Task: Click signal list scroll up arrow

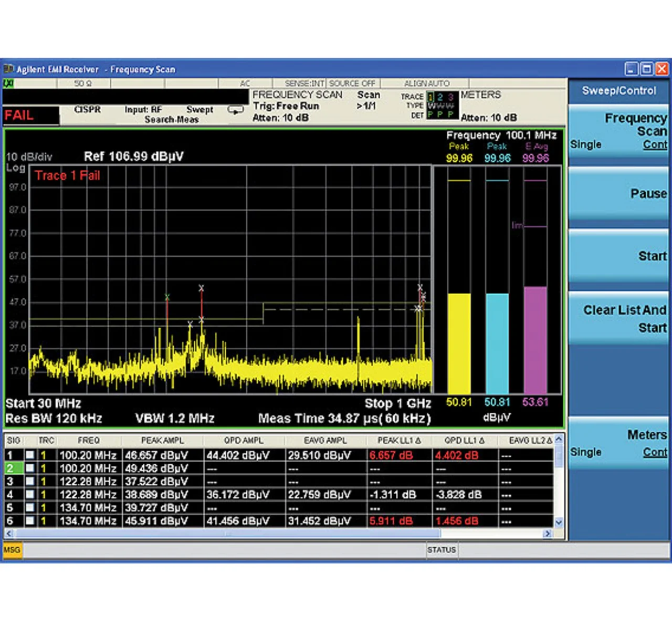Action: click(559, 439)
